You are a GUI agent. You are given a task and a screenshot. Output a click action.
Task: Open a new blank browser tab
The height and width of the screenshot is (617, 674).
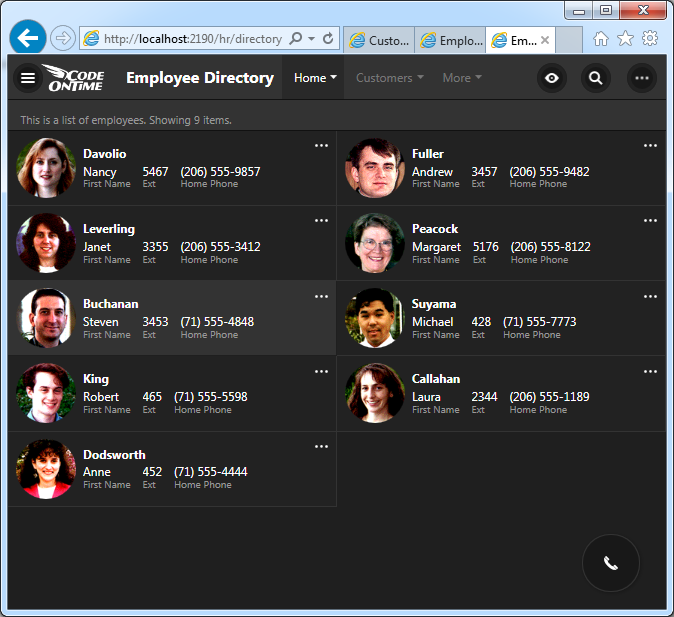coord(569,40)
